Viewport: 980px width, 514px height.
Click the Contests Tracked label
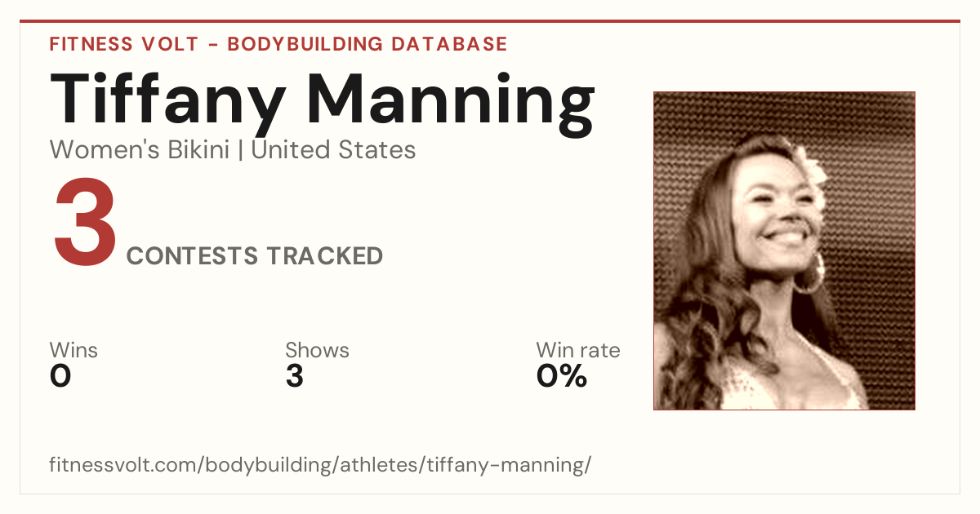click(255, 256)
